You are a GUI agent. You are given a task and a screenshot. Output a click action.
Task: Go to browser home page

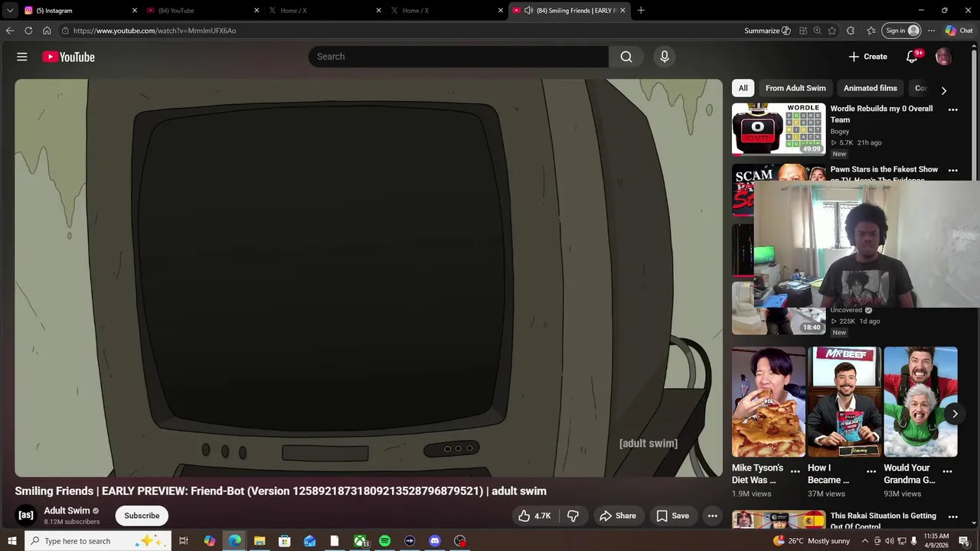[47, 31]
